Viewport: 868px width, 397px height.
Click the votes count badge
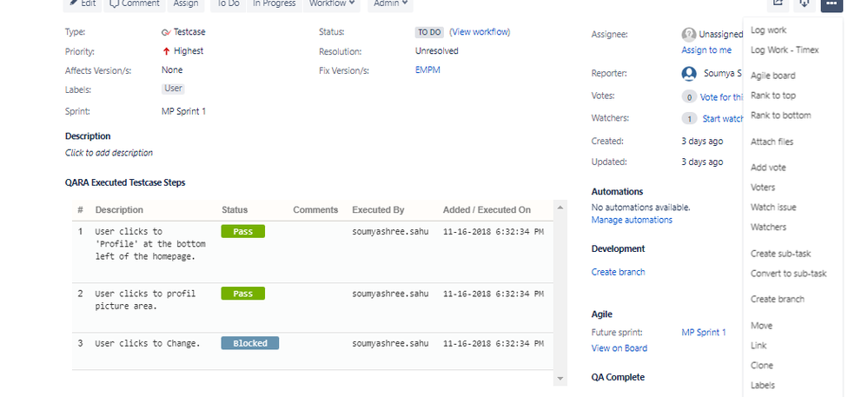pyautogui.click(x=689, y=97)
